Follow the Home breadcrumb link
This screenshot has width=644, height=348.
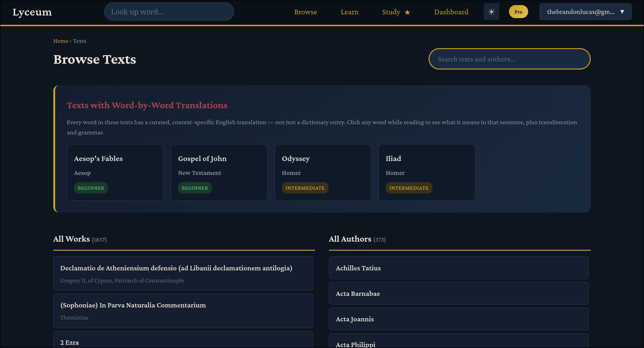pyautogui.click(x=60, y=41)
